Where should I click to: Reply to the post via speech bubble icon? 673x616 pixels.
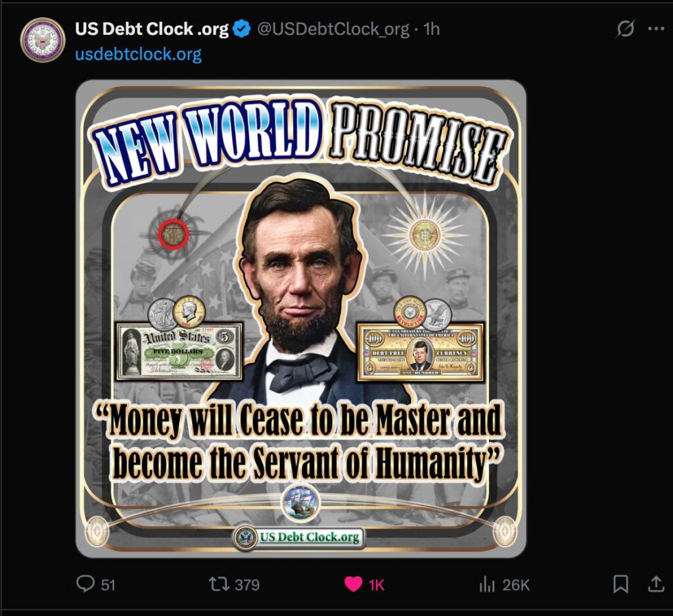click(x=86, y=584)
